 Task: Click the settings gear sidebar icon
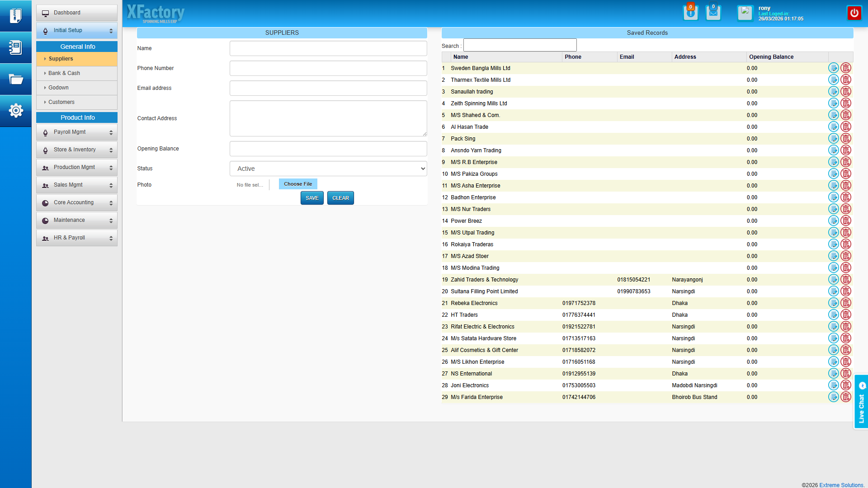pos(16,111)
